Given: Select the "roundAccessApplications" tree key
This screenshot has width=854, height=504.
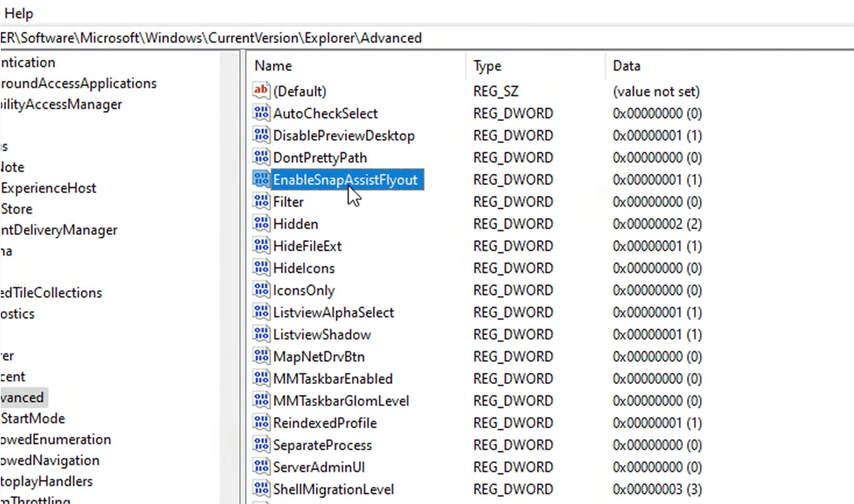Looking at the screenshot, I should pos(79,84).
